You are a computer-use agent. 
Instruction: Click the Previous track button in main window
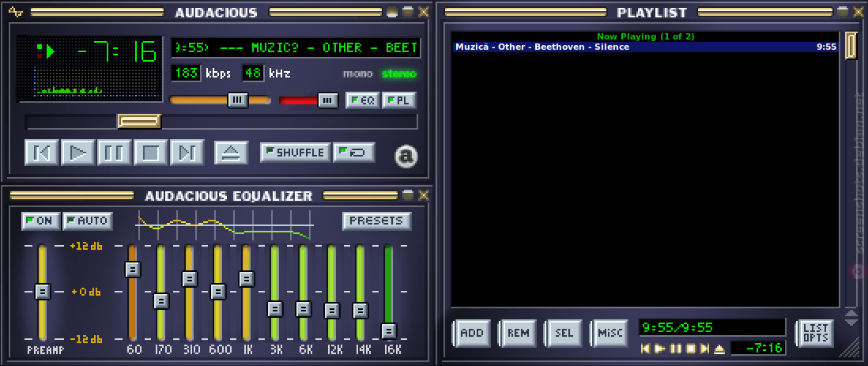42,153
